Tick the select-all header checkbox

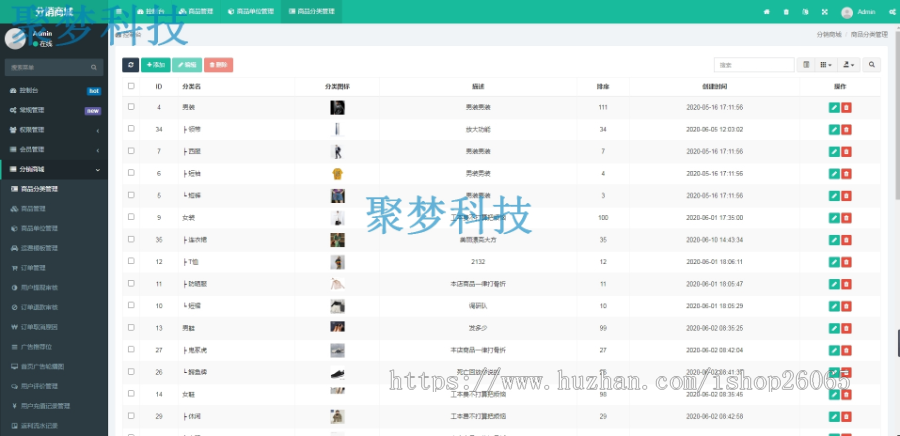pos(131,86)
